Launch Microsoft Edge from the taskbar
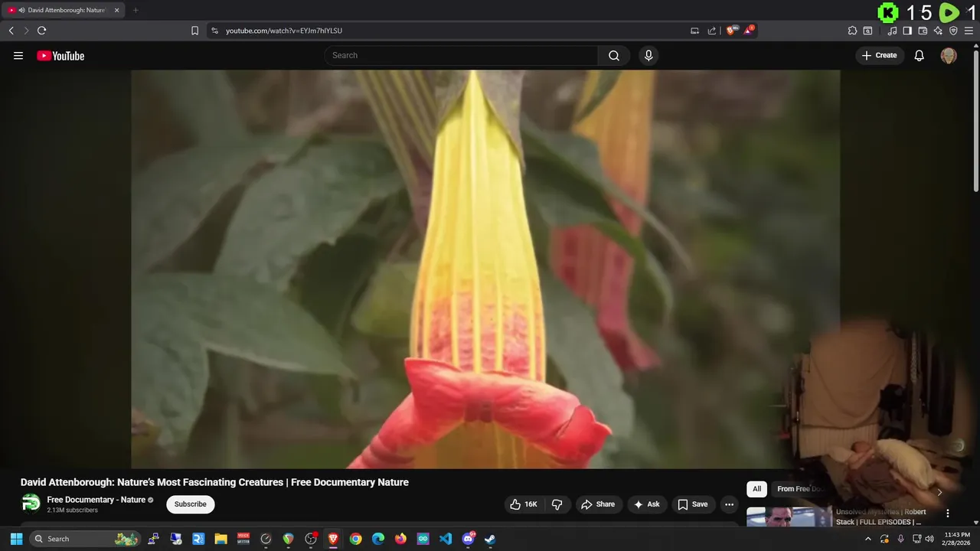Image resolution: width=980 pixels, height=551 pixels. pos(378,539)
